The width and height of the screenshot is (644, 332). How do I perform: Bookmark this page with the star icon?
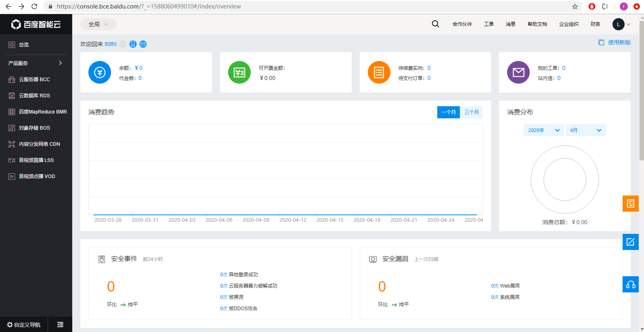[575, 6]
